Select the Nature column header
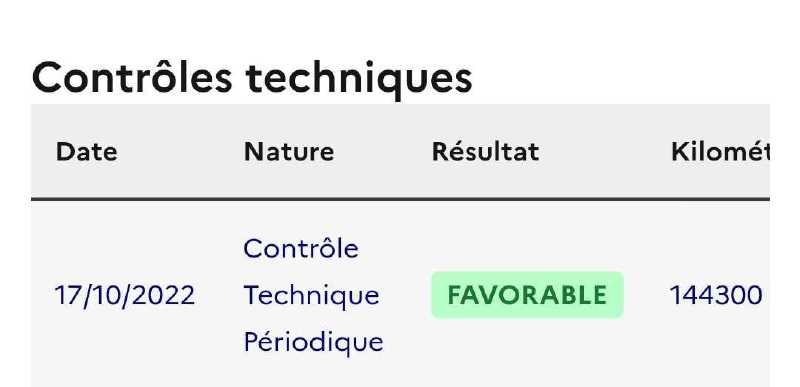This screenshot has width=800, height=387. point(289,152)
